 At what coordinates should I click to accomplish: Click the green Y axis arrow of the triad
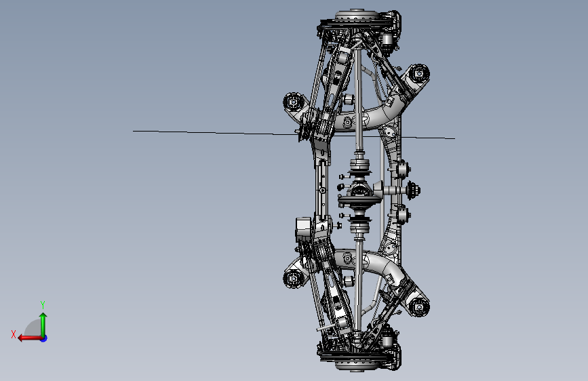click(x=43, y=325)
